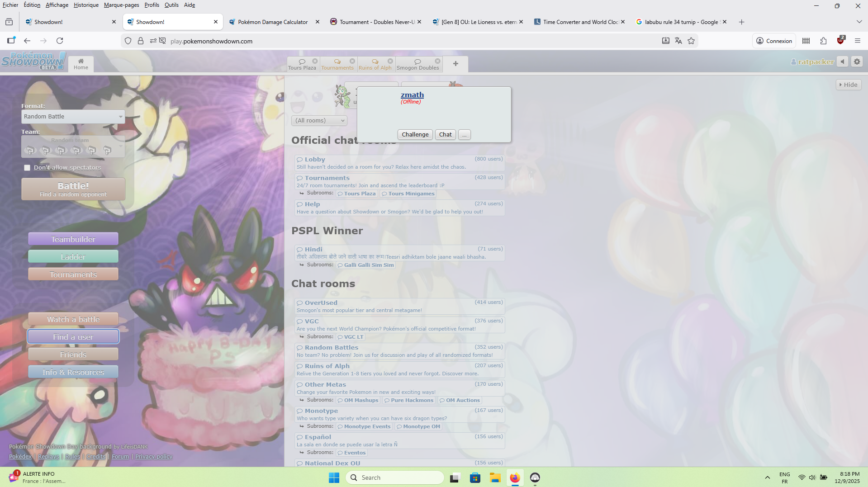Viewport: 868px width, 487px height.
Task: Open the Random team selector
Action: [73, 147]
